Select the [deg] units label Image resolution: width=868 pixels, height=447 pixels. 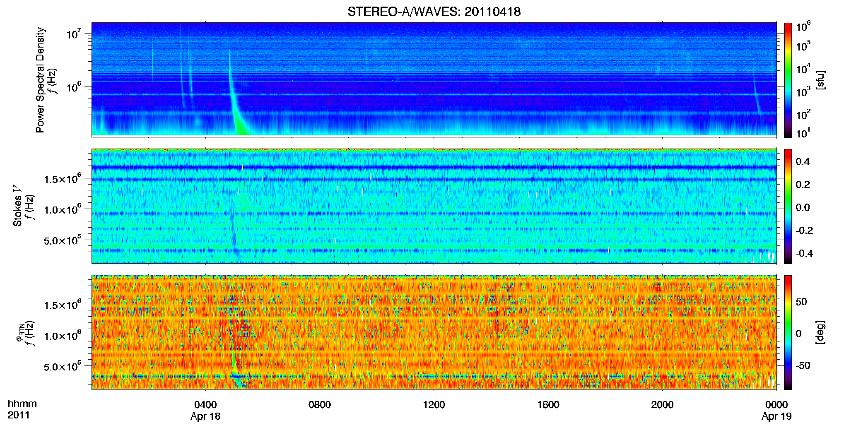click(x=821, y=332)
